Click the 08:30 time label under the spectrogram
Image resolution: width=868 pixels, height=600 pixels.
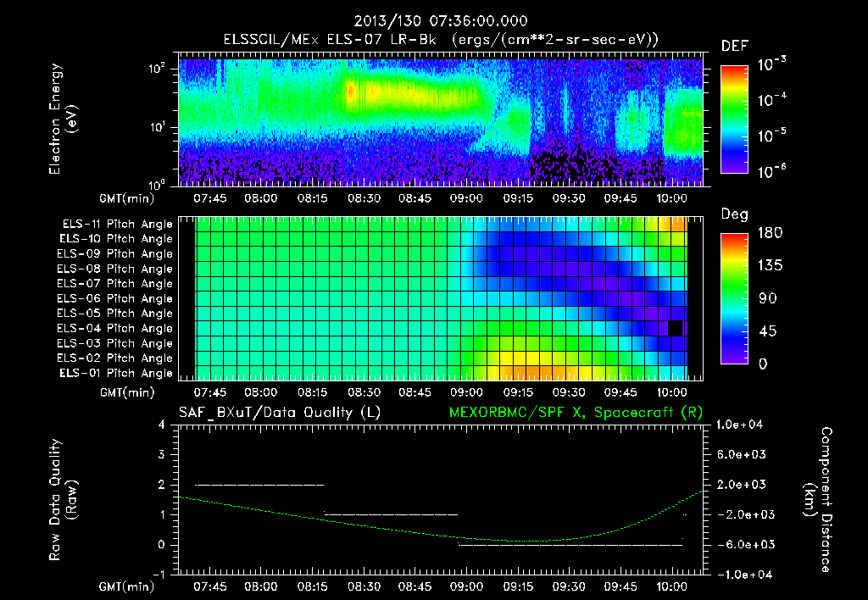(x=364, y=198)
